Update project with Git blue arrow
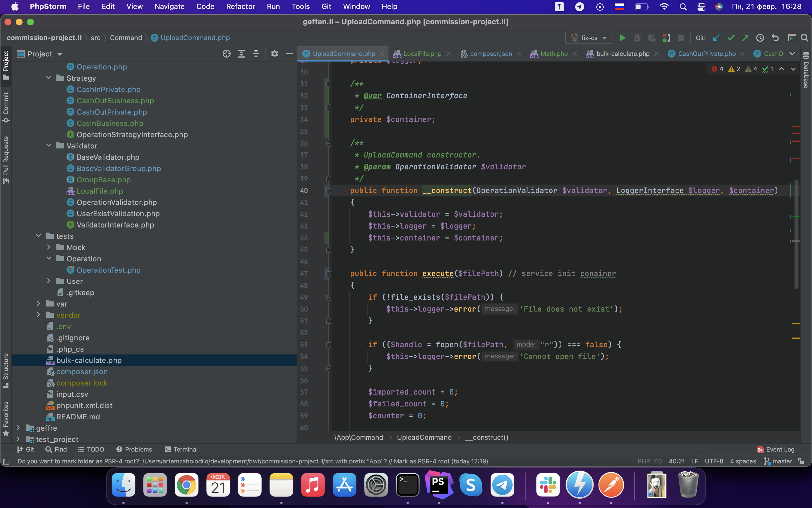812x508 pixels. (x=716, y=38)
